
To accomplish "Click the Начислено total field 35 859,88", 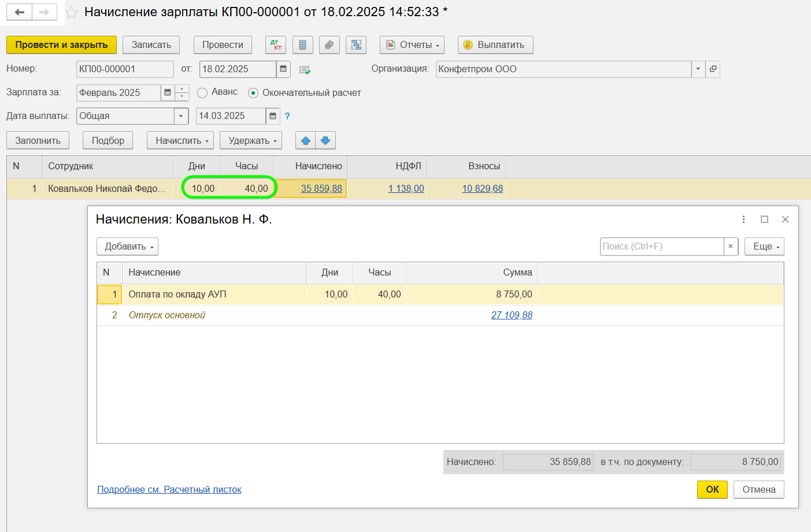I will tap(548, 462).
